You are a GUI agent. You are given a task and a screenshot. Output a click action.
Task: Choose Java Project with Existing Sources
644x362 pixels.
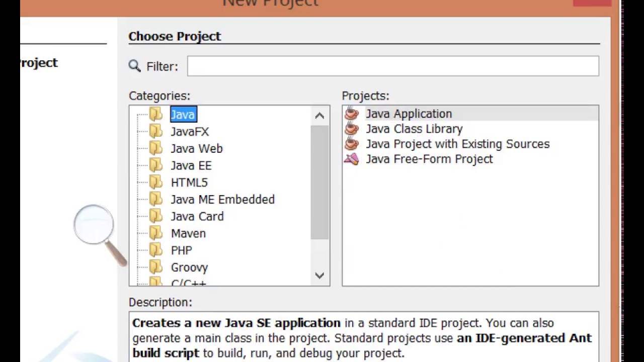pyautogui.click(x=457, y=144)
